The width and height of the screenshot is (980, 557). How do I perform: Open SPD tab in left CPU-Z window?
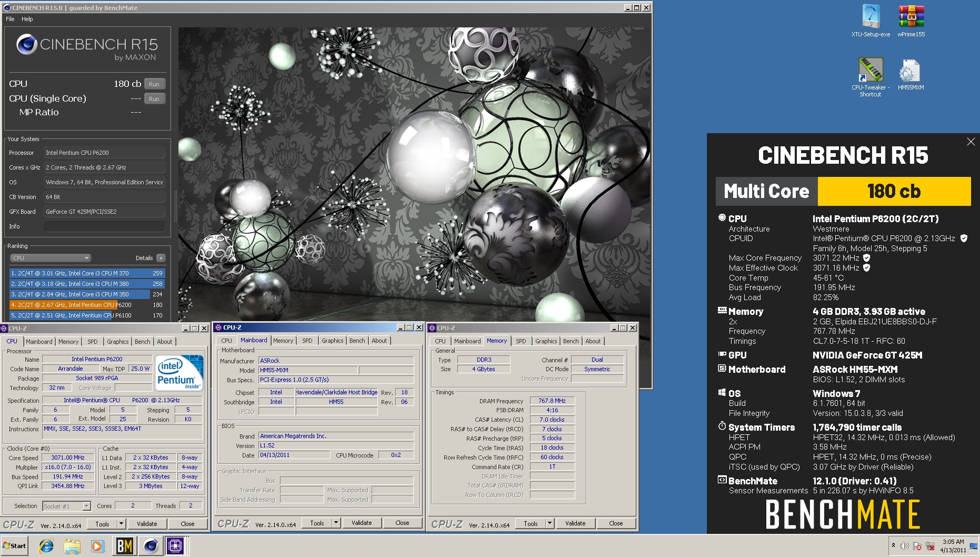pyautogui.click(x=93, y=342)
